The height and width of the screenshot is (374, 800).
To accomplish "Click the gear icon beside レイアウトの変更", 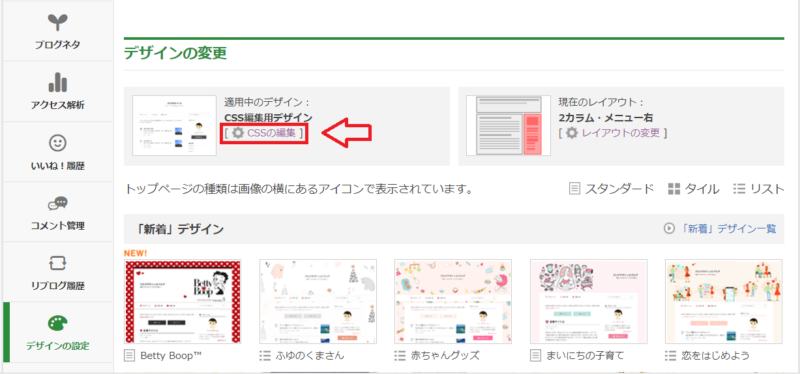I will click(x=572, y=133).
